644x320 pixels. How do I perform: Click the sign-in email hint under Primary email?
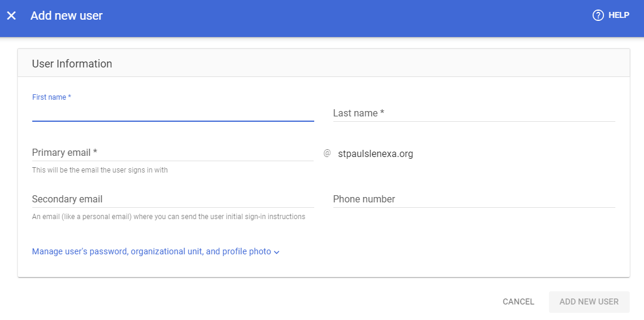point(100,170)
